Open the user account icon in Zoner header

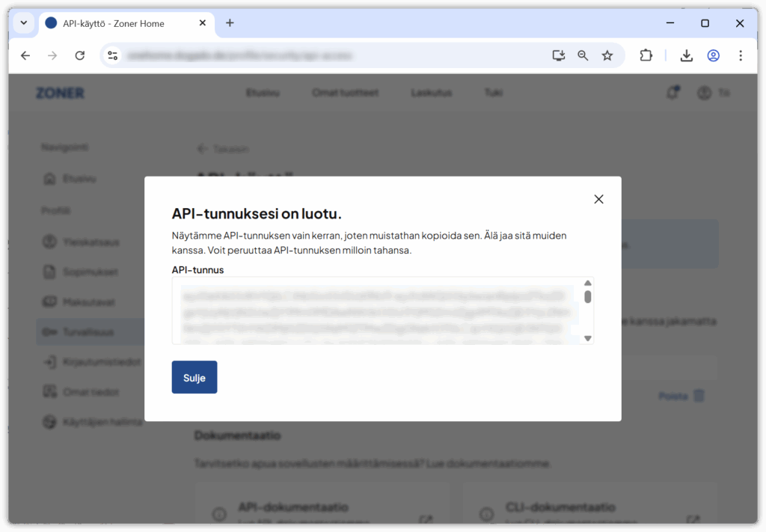coord(703,93)
